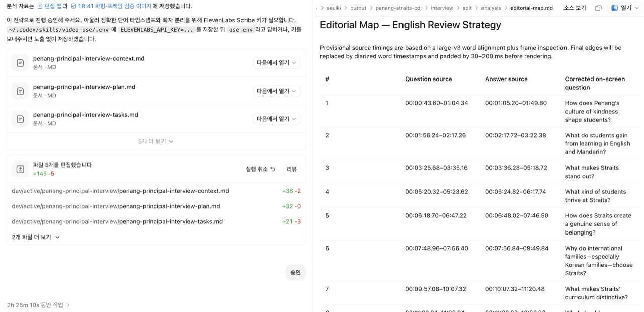This screenshot has width=644, height=312.
Task: Click the 승인 message bubble
Action: [295, 272]
